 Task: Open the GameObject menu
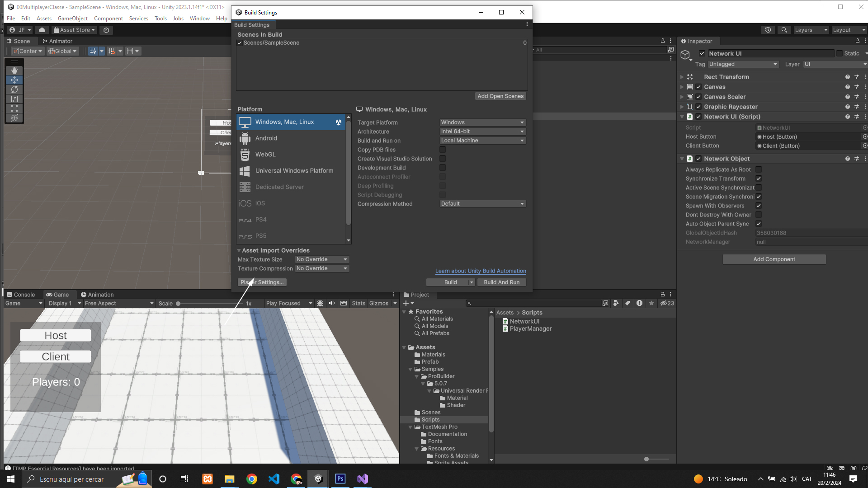click(72, 19)
